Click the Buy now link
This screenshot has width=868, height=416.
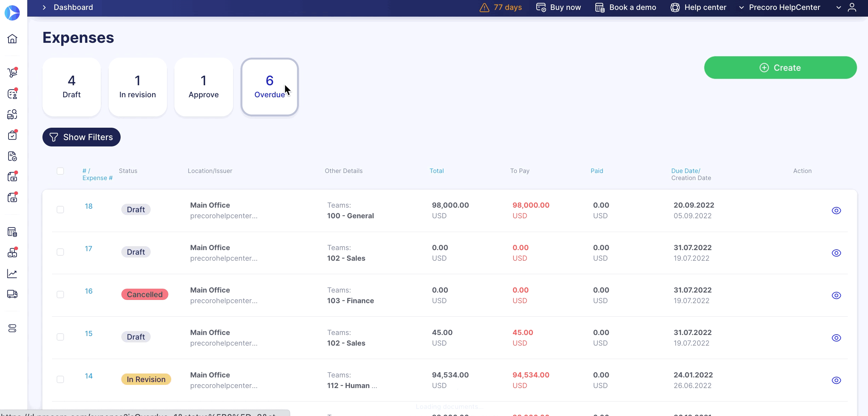(558, 7)
